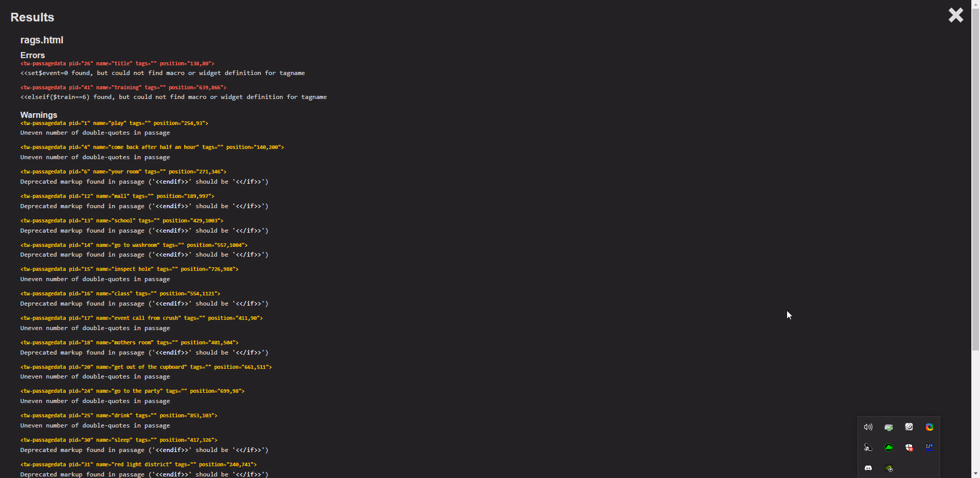980x478 pixels.
Task: Click the 'Warnings' section heading
Action: 39,115
